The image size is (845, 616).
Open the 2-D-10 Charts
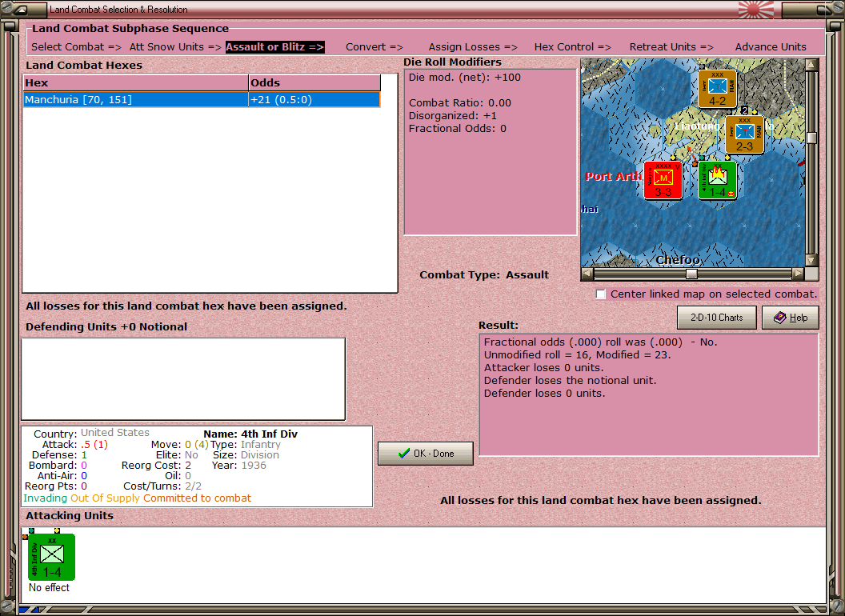click(x=717, y=318)
